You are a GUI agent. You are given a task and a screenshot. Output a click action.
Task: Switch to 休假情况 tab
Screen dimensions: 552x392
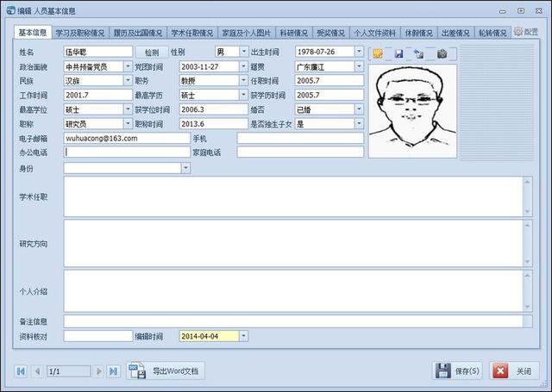pyautogui.click(x=419, y=33)
